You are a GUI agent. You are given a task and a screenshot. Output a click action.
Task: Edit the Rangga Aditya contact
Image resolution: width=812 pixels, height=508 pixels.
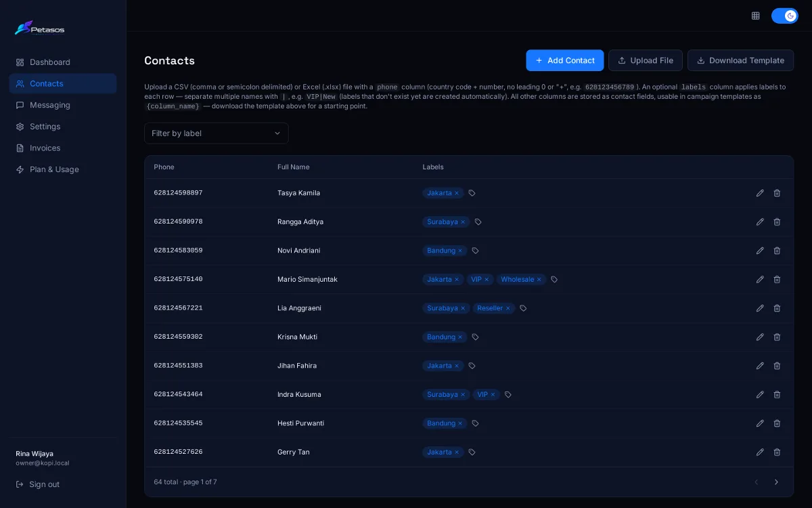coord(760,221)
